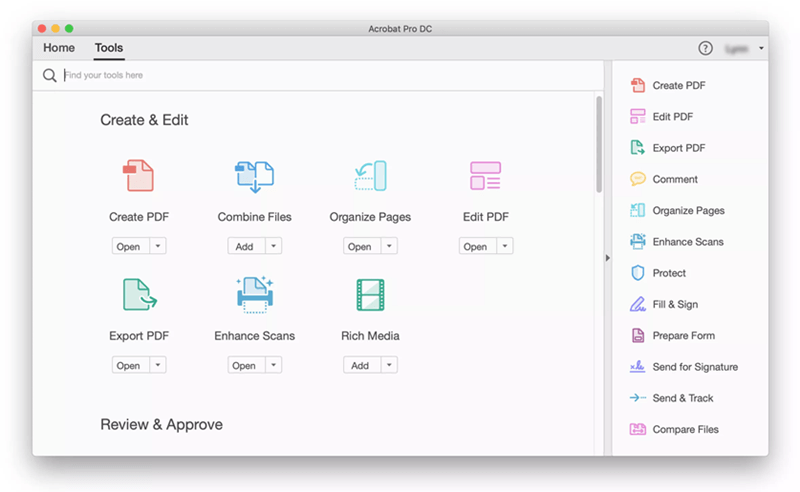Click Open button under Enhance Scans
Screen dimensions: 800x492
coord(246,365)
